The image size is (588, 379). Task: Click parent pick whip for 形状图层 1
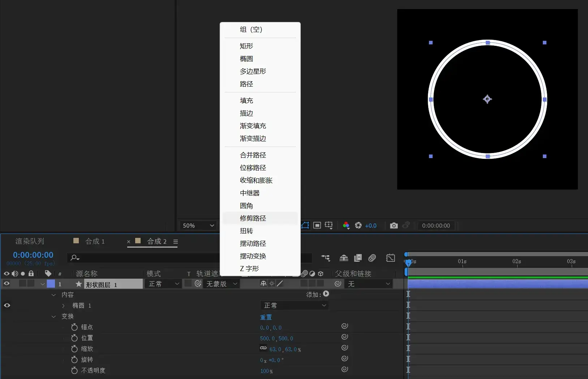(338, 284)
